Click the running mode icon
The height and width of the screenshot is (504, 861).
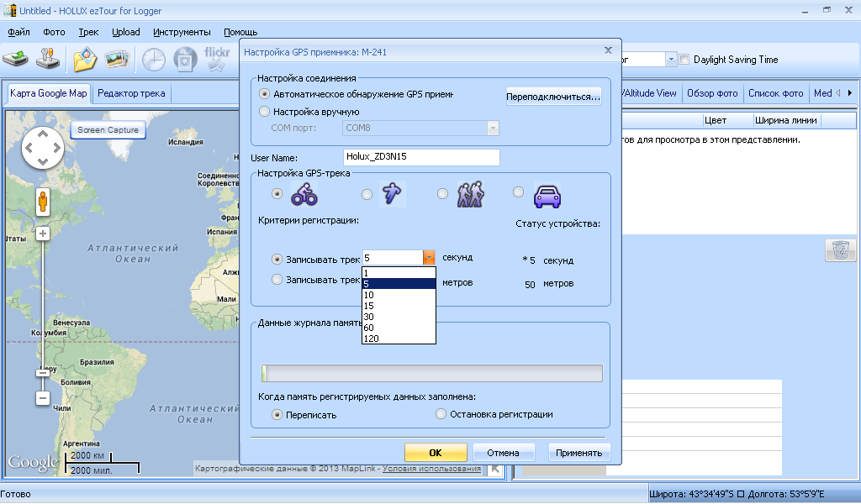[x=392, y=193]
